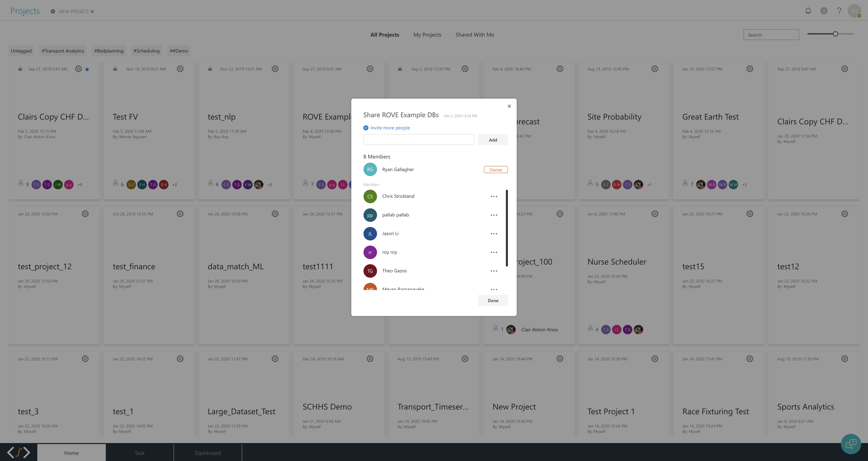Filter by #Transport Analytics tag

point(63,51)
